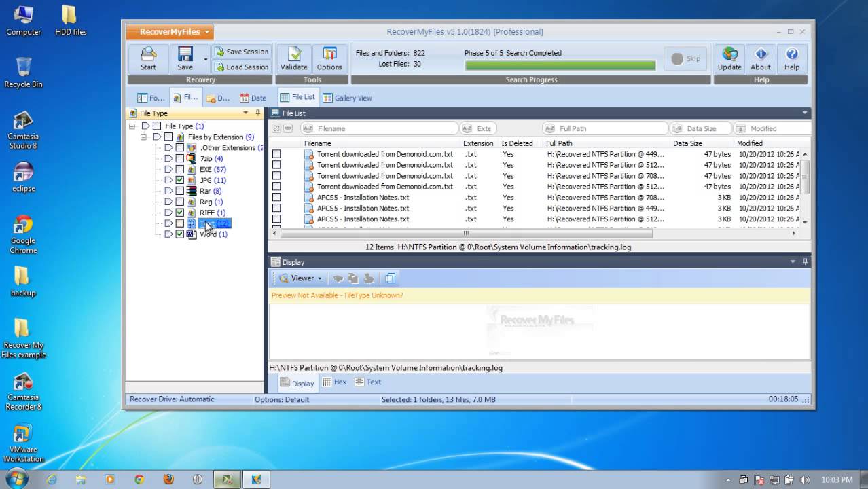The width and height of the screenshot is (868, 489).
Task: Untick the RIFF checkbox
Action: tap(179, 213)
